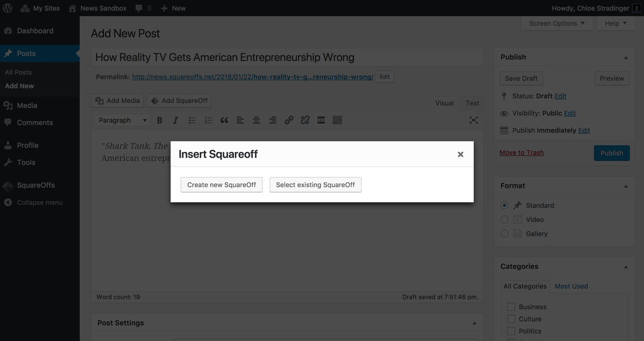Open News Sandbox site menu
Image resolution: width=644 pixels, height=341 pixels.
tap(97, 8)
